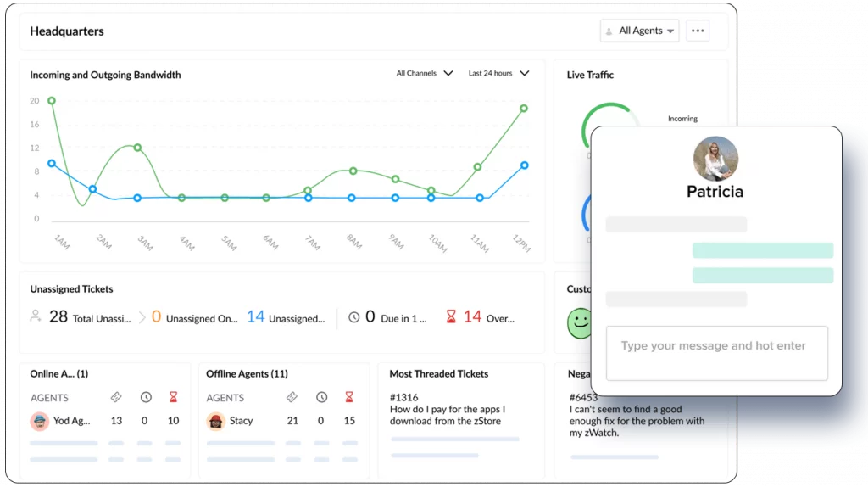The width and height of the screenshot is (868, 487).
Task: Expand the Last 24 hours time range
Action: pos(498,74)
